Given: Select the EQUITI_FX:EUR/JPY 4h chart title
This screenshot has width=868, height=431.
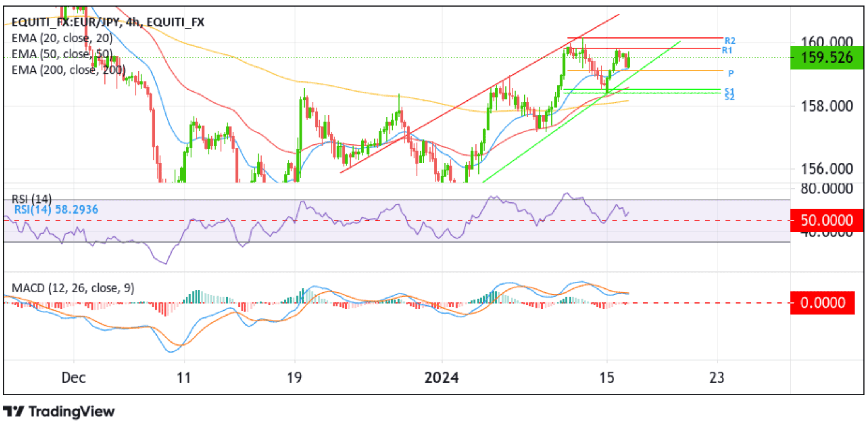Looking at the screenshot, I should click(x=108, y=22).
